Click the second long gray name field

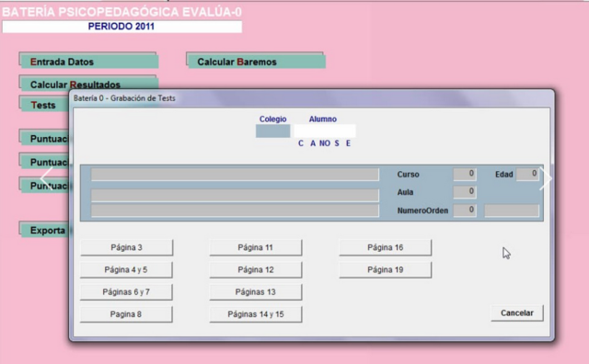[236, 195]
